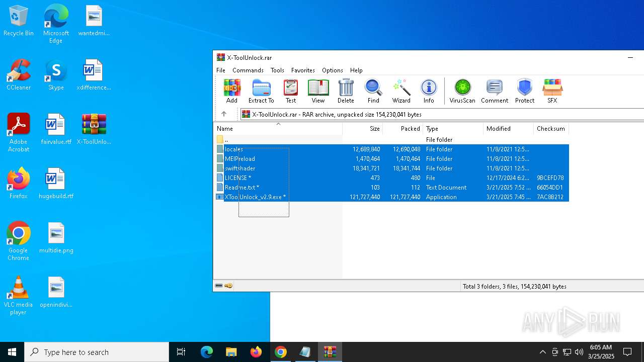Sort by Size column header
Screen dimensions: 644x362
[362, 129]
